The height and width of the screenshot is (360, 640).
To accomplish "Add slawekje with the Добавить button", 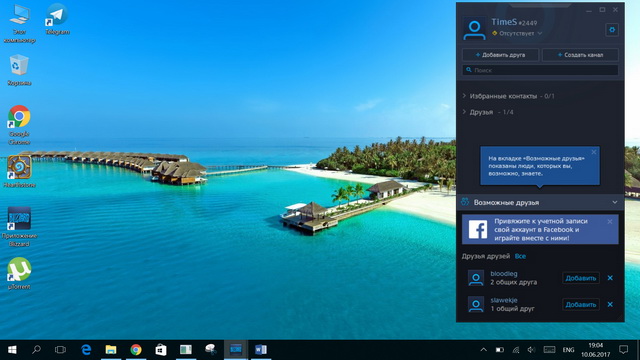I will 580,304.
